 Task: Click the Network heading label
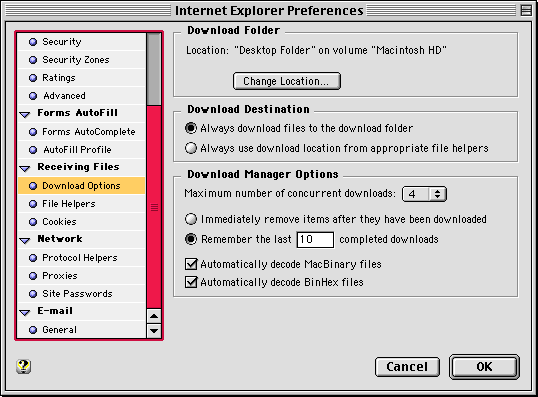60,239
